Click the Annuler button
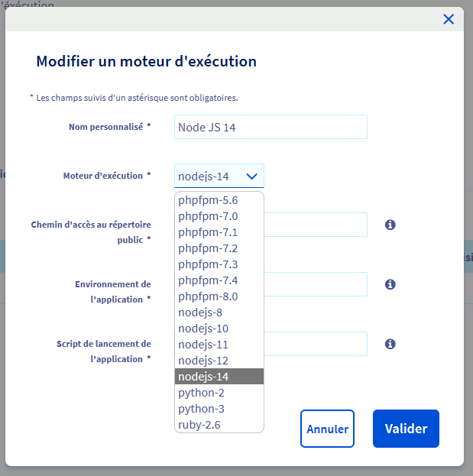Image resolution: width=473 pixels, height=476 pixels. coord(327,429)
